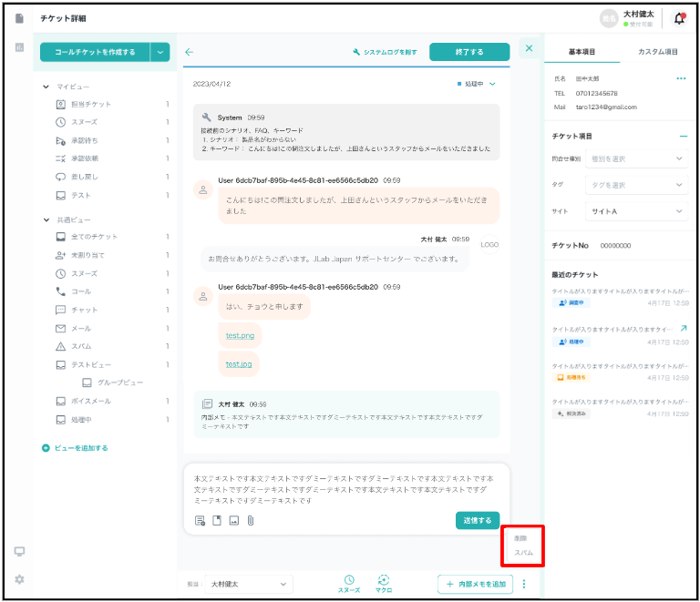
Task: Click the back arrow in the ticket view
Action: coord(189,52)
